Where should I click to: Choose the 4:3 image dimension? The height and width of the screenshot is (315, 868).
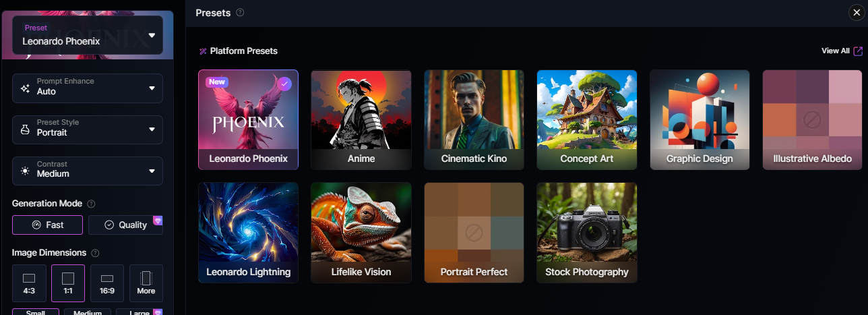click(29, 283)
